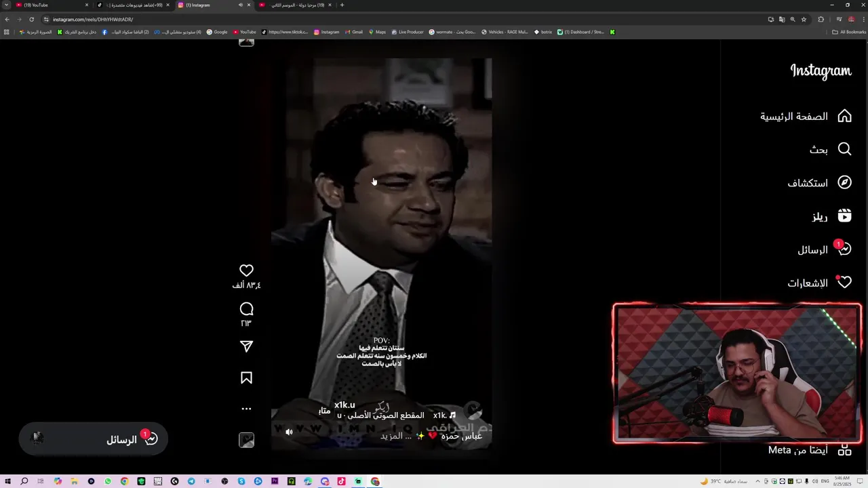
Task: Bookmark this page with the star icon
Action: click(804, 19)
